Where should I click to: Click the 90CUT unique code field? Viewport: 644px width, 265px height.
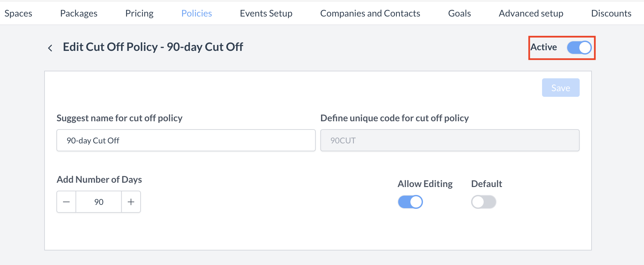tap(449, 140)
